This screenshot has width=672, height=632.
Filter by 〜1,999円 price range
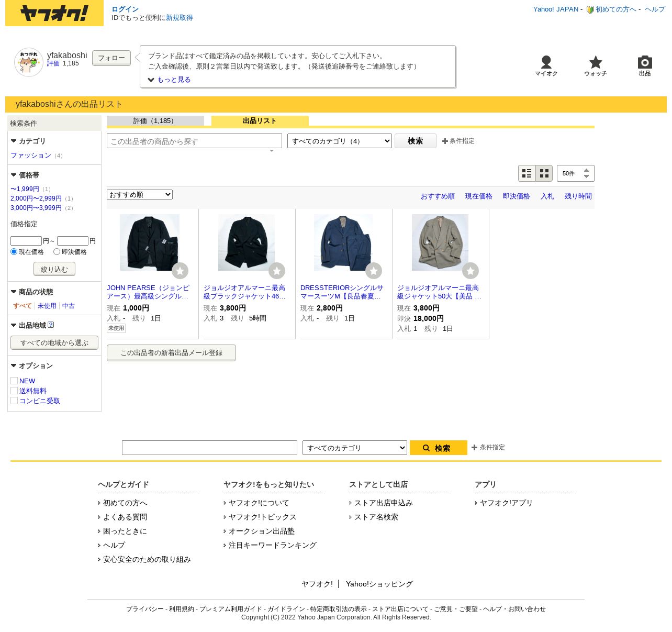[x=25, y=189]
